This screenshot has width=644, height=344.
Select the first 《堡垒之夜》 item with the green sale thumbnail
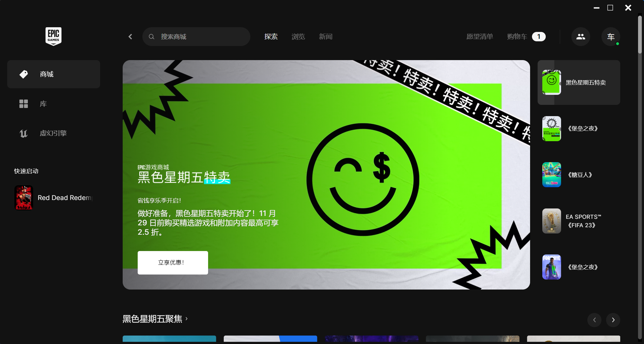[x=579, y=129]
